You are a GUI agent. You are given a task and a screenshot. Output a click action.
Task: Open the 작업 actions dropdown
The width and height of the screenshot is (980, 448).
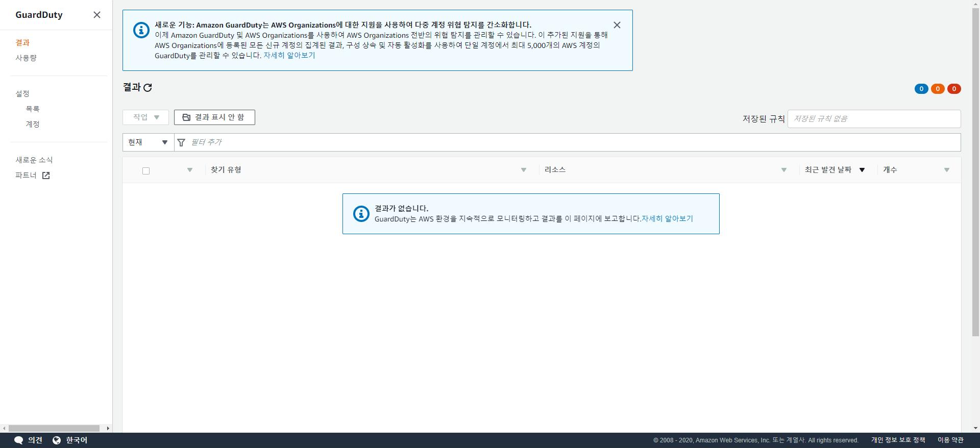pos(145,117)
